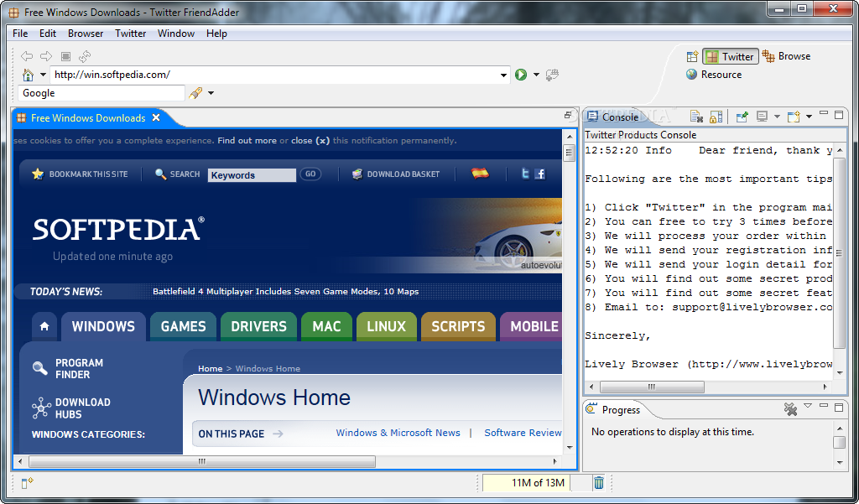Viewport: 859px width, 504px height.
Task: Click the fast view icon in status bar
Action: (27, 483)
